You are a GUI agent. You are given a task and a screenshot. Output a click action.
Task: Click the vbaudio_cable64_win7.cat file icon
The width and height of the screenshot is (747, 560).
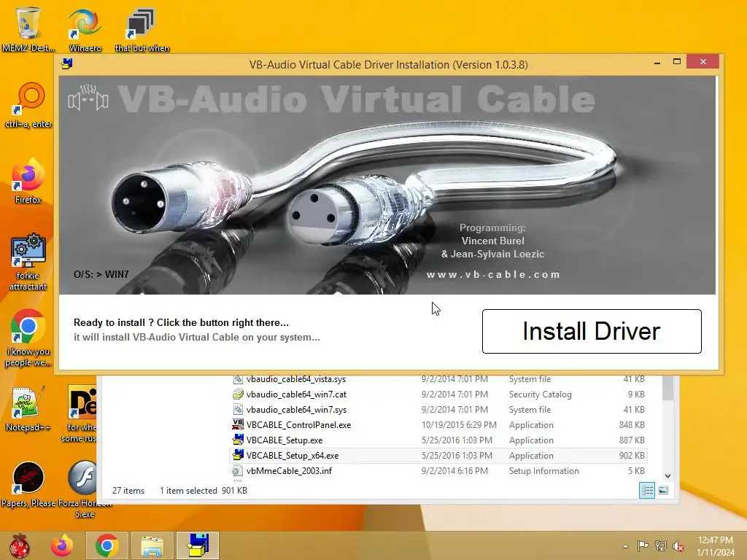237,394
